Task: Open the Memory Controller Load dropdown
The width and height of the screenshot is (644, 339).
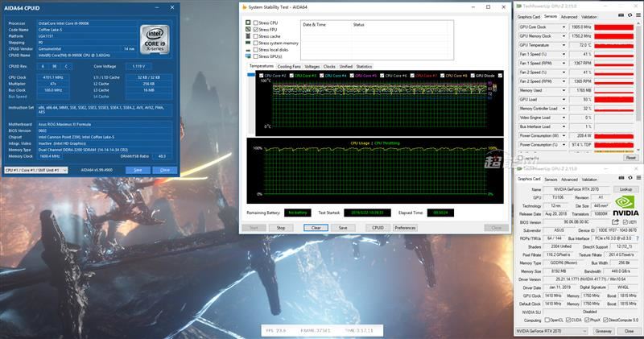Action: pyautogui.click(x=563, y=109)
